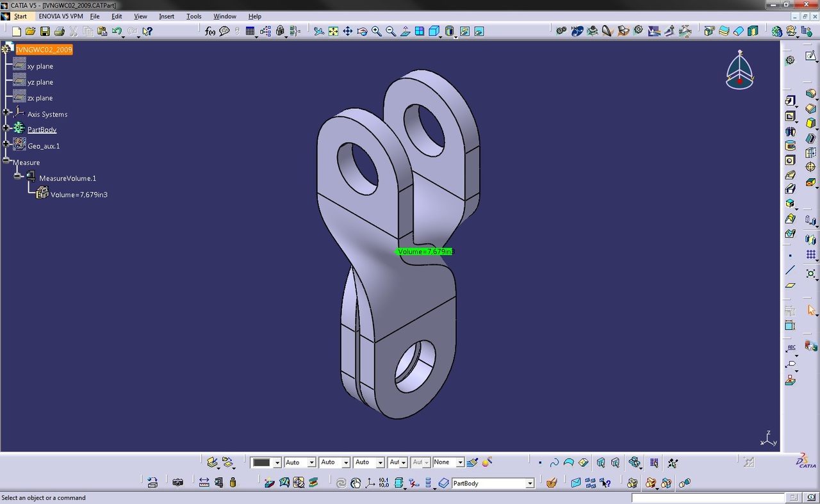The width and height of the screenshot is (820, 504).
Task: Select the zx plane in tree
Action: pyautogui.click(x=40, y=98)
